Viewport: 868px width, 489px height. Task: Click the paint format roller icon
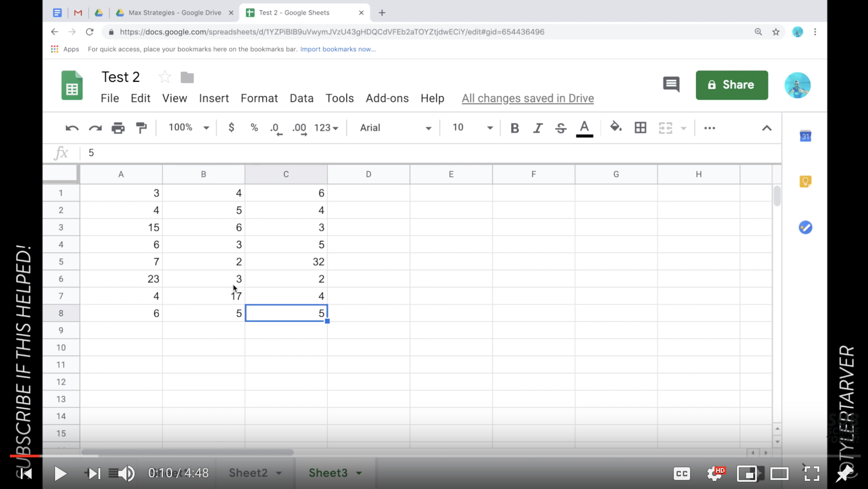tap(141, 128)
